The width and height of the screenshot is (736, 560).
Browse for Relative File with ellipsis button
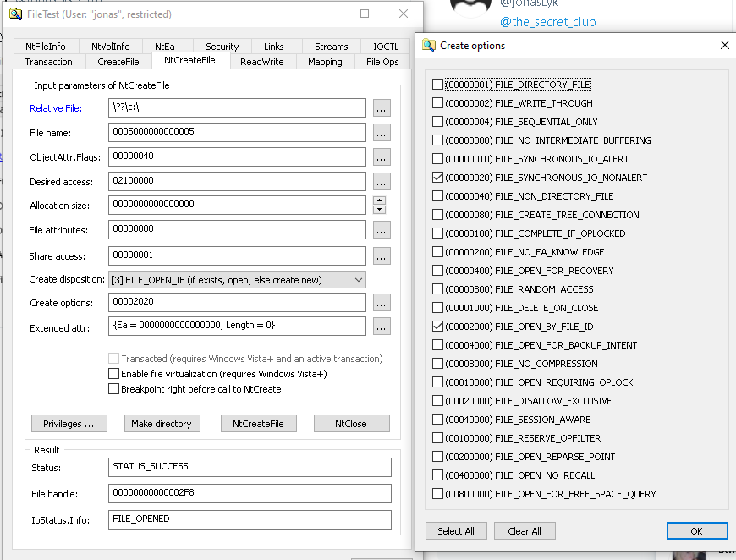tap(382, 108)
